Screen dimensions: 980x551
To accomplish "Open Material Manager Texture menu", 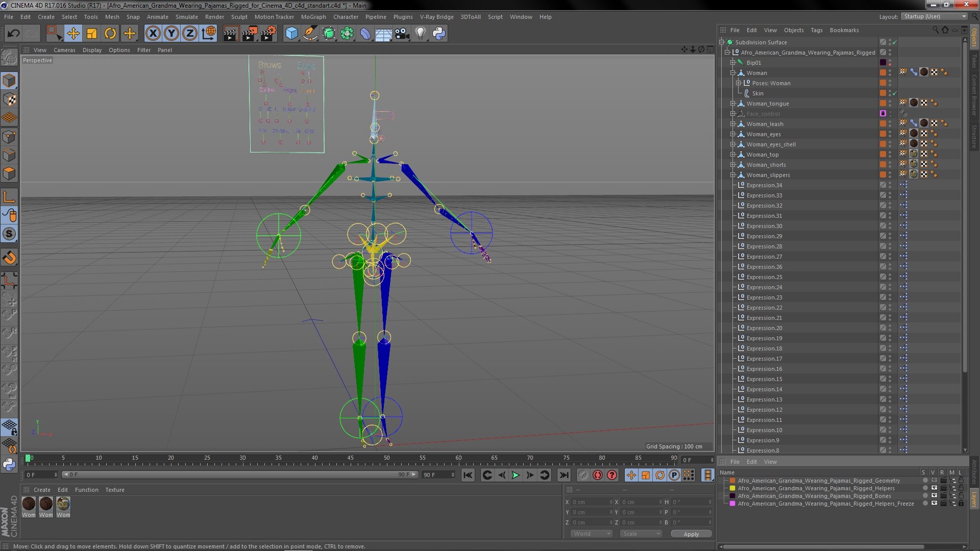I will point(115,490).
